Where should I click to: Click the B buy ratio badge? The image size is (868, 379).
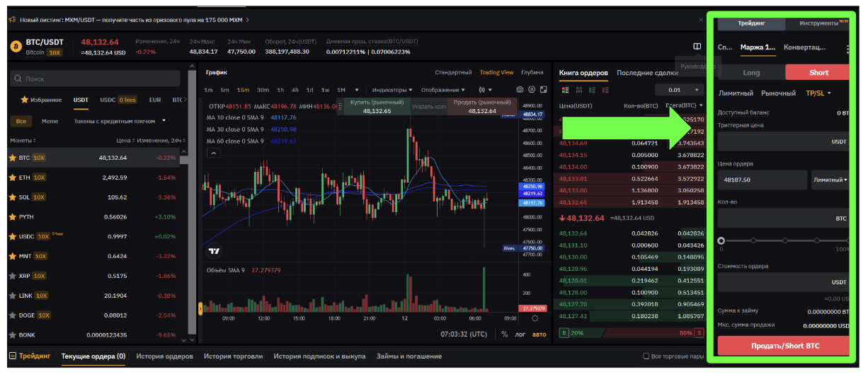coord(564,332)
